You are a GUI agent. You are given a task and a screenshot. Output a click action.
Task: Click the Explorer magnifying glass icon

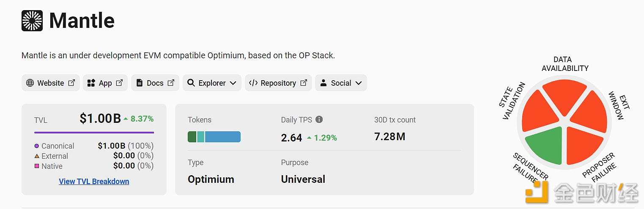click(x=191, y=83)
